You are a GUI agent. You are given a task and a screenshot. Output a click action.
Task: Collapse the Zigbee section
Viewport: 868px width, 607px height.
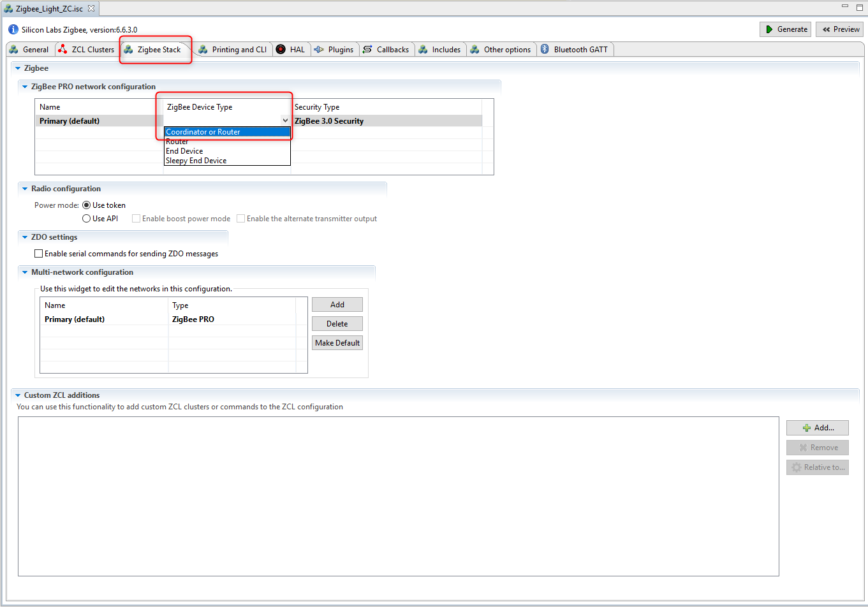coord(18,68)
